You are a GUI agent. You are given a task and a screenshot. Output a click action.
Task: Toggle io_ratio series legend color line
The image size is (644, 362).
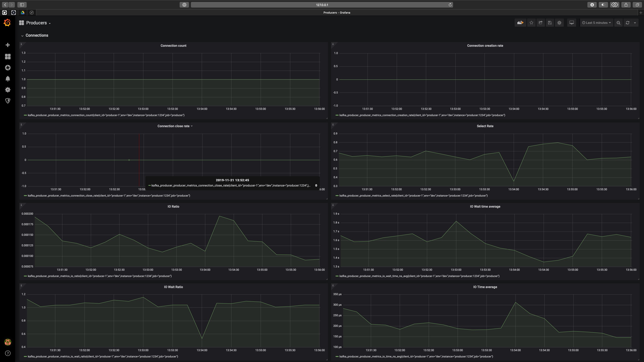(x=25, y=276)
